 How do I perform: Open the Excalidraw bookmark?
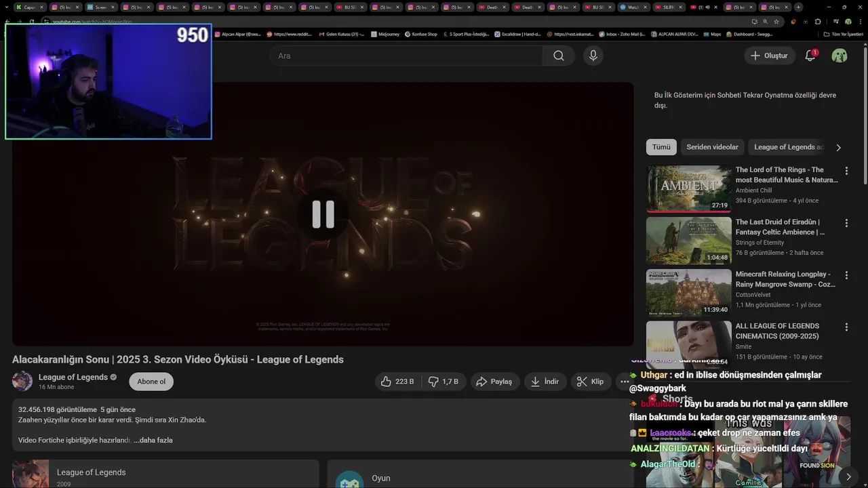518,34
